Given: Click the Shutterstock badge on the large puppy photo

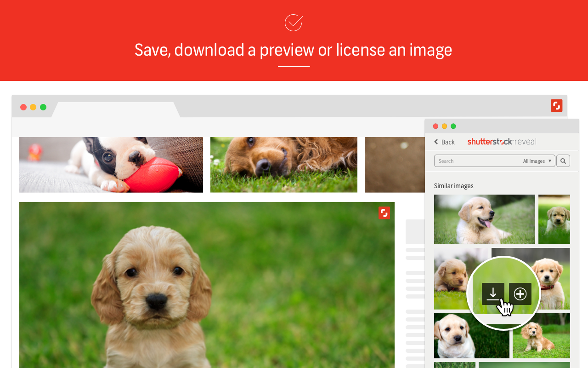Looking at the screenshot, I should tap(384, 213).
